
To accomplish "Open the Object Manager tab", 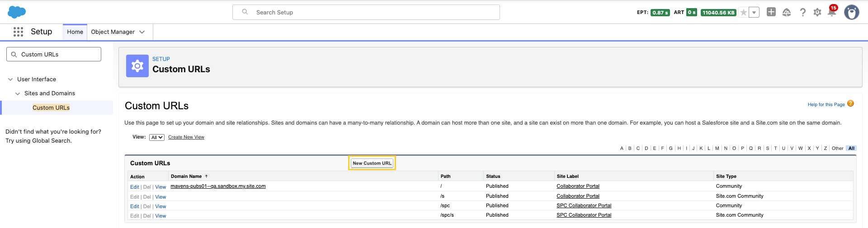I will click(113, 32).
